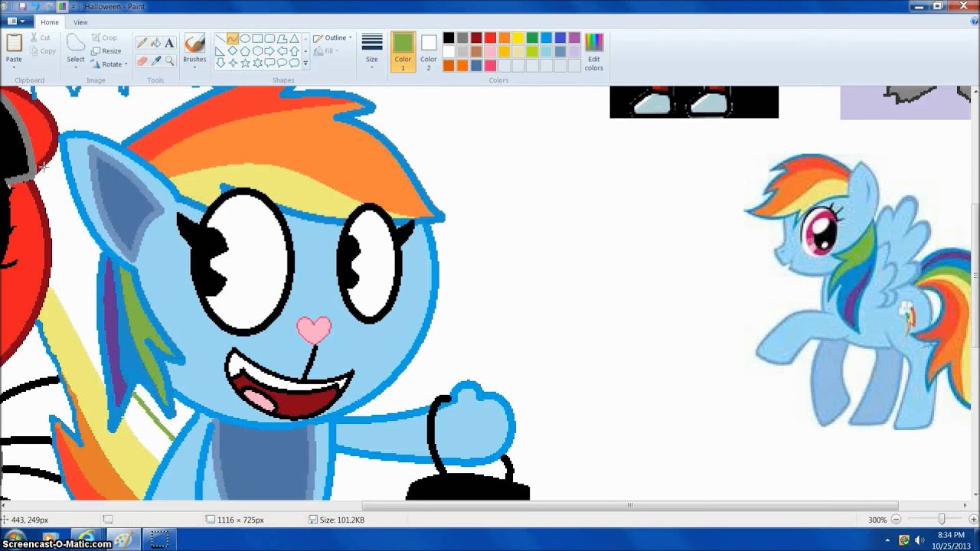Choose the Rounded rectangle shape
Image resolution: width=980 pixels, height=551 pixels.
pyautogui.click(x=269, y=38)
